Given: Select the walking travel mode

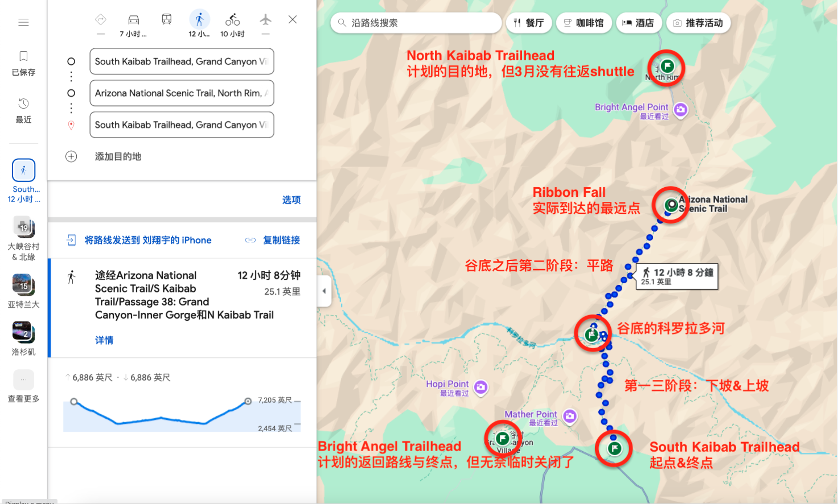Looking at the screenshot, I should tap(199, 20).
